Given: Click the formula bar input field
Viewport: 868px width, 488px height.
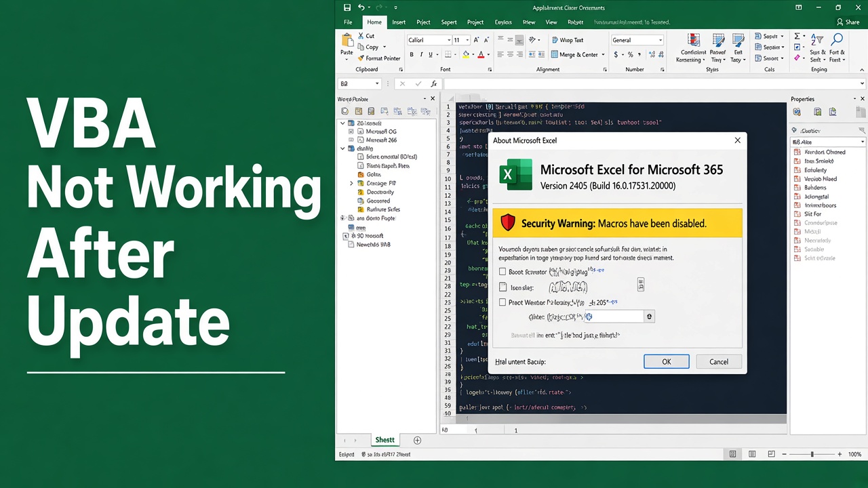Looking at the screenshot, I should [x=651, y=84].
